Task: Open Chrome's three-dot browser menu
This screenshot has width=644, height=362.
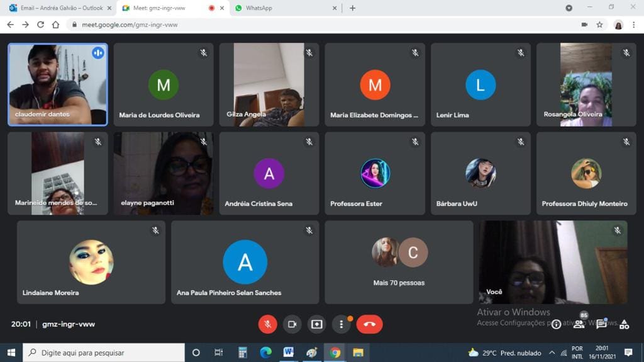Action: point(635,25)
